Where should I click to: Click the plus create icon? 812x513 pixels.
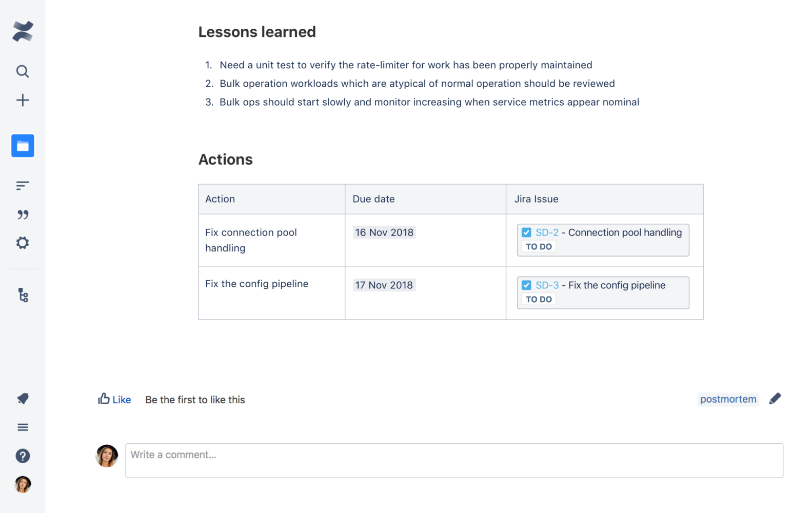click(x=23, y=100)
